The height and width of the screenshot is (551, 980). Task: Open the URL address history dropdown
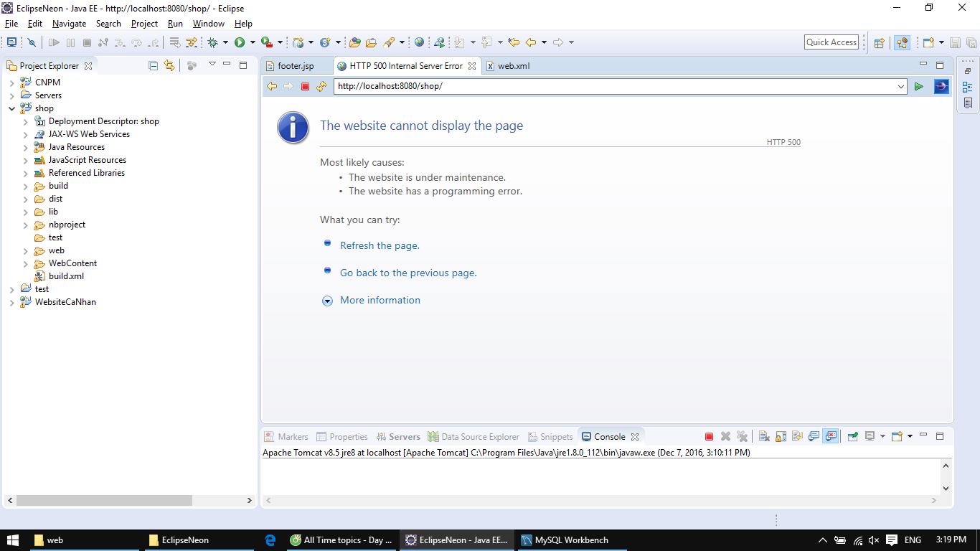(x=901, y=87)
